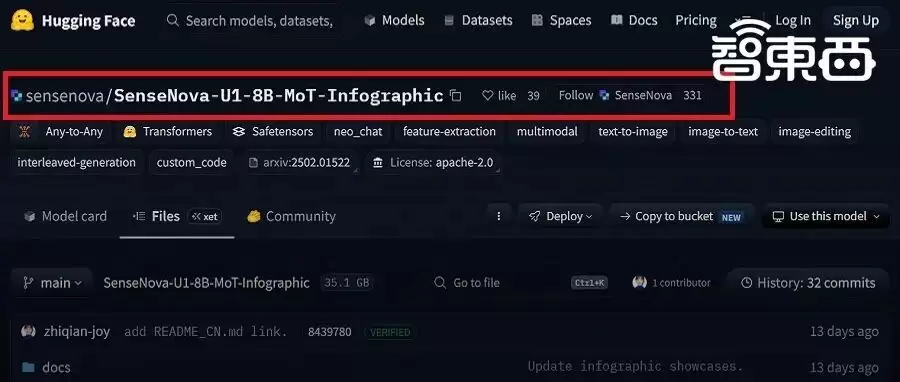This screenshot has height=382, width=900.
Task: Click the SenseNova-U1-8B-MoT-Infographic breadcrumb path
Action: tap(207, 283)
